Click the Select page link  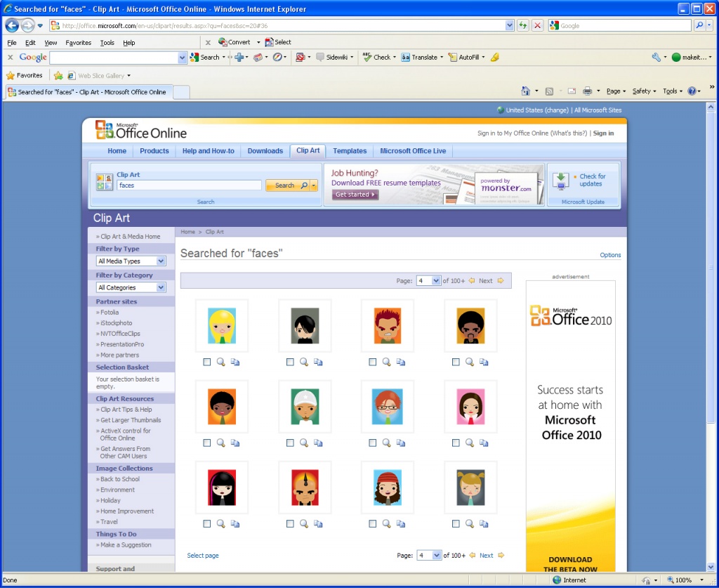203,556
